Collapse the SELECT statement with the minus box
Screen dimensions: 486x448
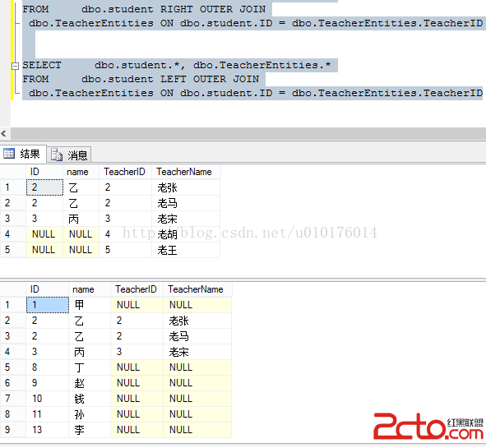(15, 66)
